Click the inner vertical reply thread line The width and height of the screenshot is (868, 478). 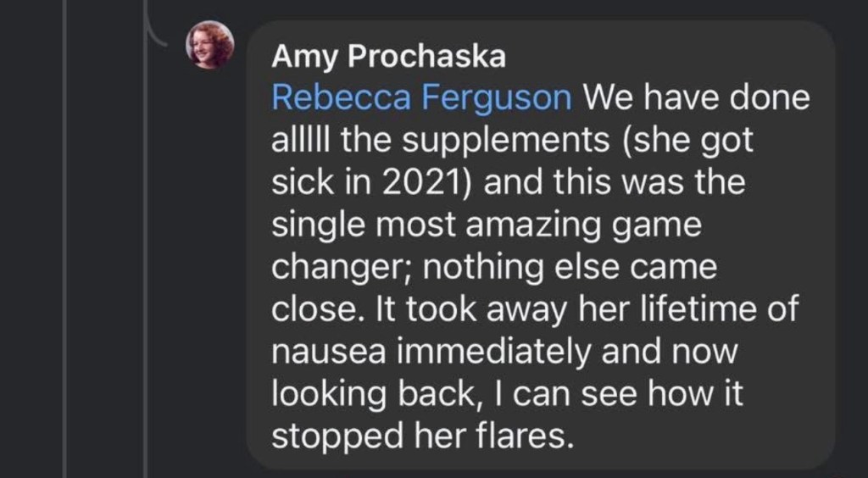pos(146,254)
